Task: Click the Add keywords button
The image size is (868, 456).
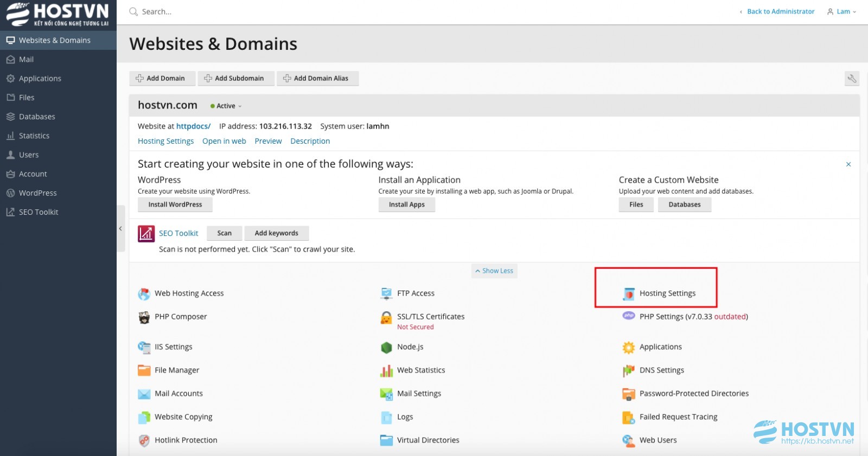Action: pos(277,233)
